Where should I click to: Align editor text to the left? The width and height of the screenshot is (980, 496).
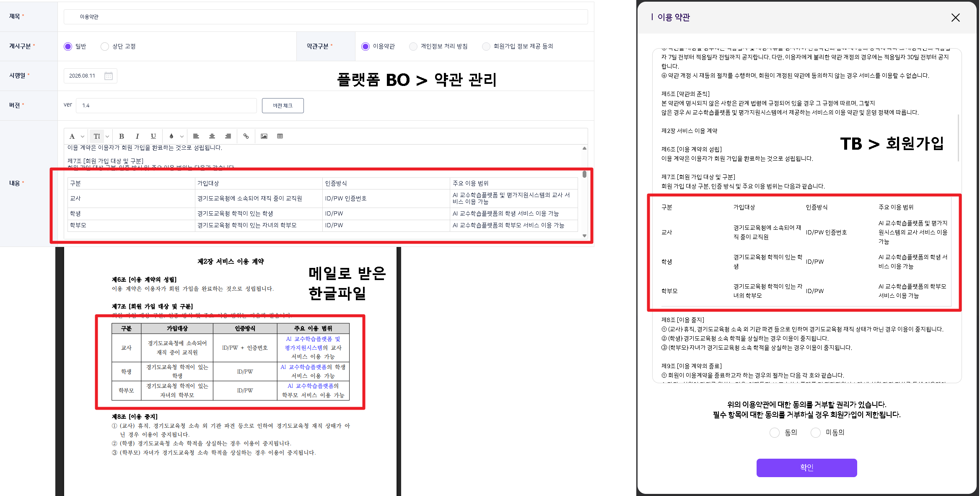[196, 136]
